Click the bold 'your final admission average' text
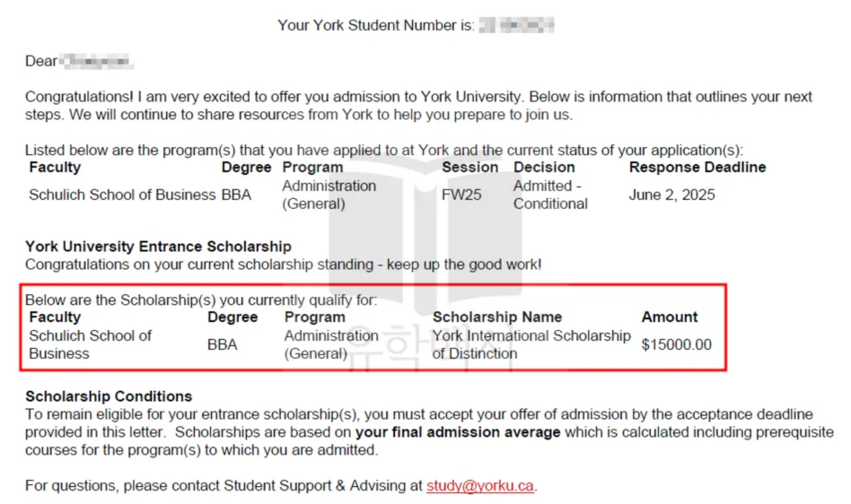851x504 pixels. point(458,432)
